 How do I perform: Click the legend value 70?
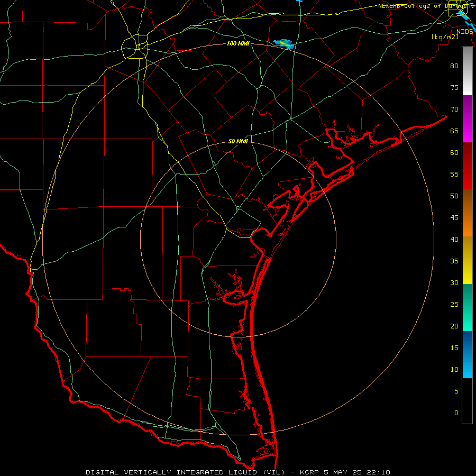tap(454, 109)
